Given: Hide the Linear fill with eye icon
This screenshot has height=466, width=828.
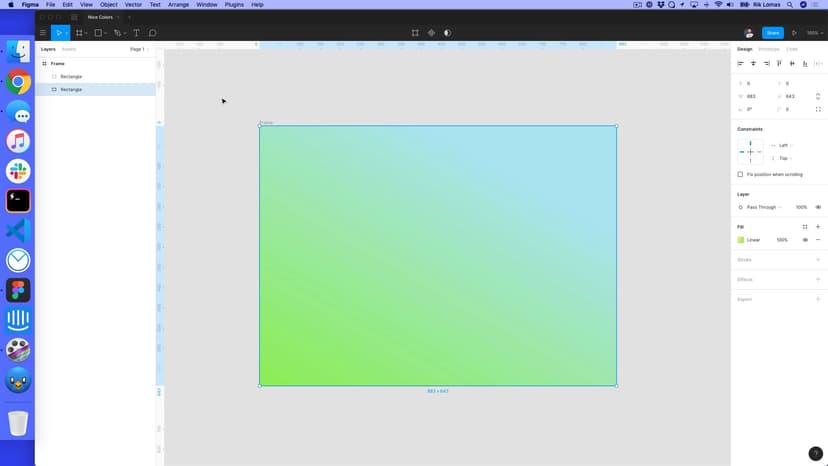Looking at the screenshot, I should [x=805, y=240].
